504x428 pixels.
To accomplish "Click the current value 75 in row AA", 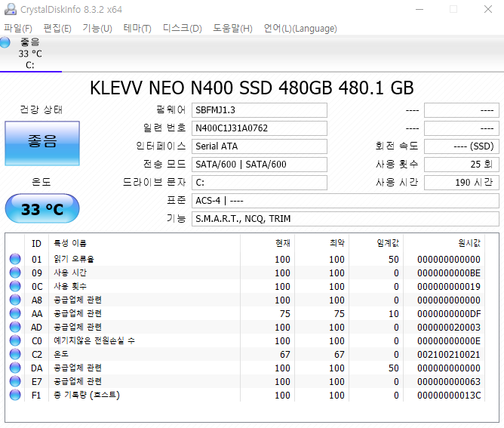I will [284, 313].
